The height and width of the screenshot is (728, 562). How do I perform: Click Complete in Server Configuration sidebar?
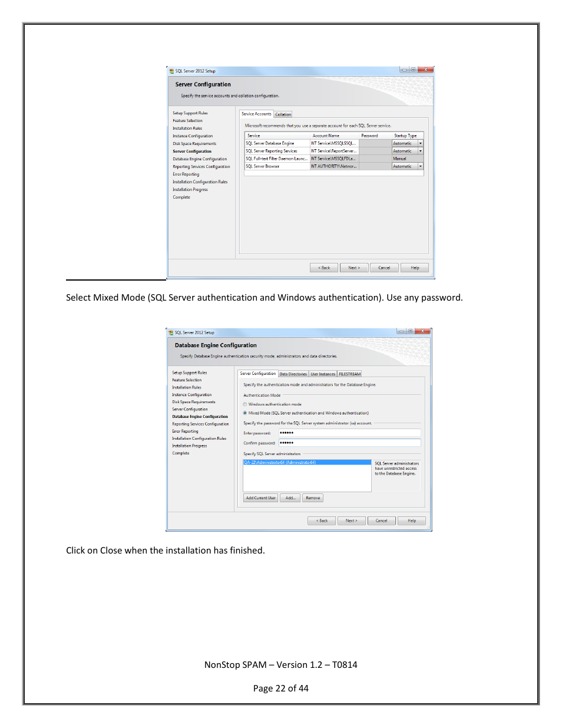[181, 197]
